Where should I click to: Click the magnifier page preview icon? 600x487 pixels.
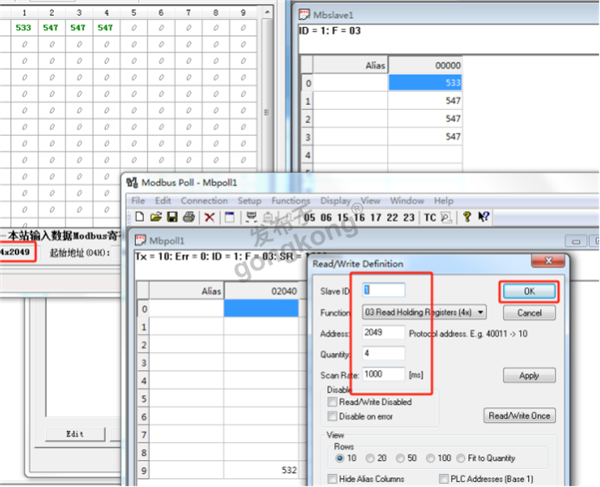[x=446, y=217]
